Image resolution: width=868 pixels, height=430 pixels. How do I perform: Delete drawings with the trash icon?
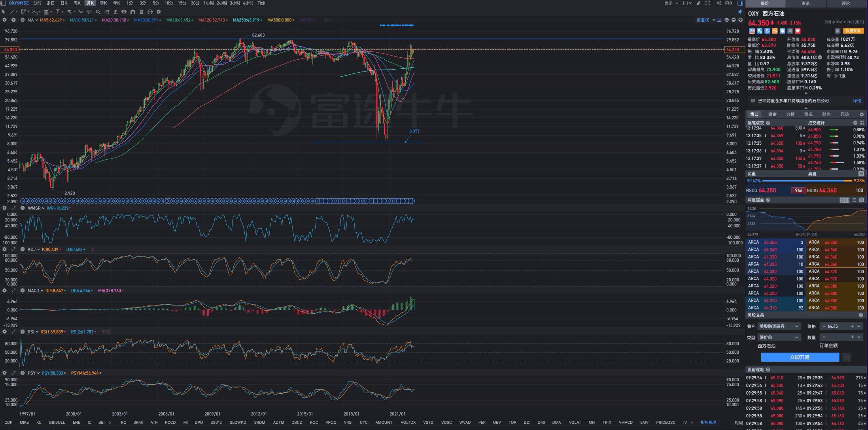[x=141, y=12]
